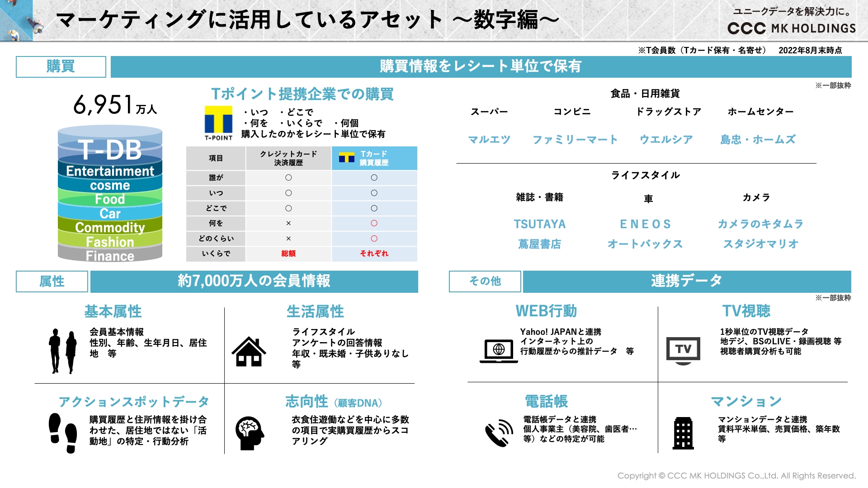Click the 電話帳 heading
This screenshot has width=868, height=488.
[547, 401]
